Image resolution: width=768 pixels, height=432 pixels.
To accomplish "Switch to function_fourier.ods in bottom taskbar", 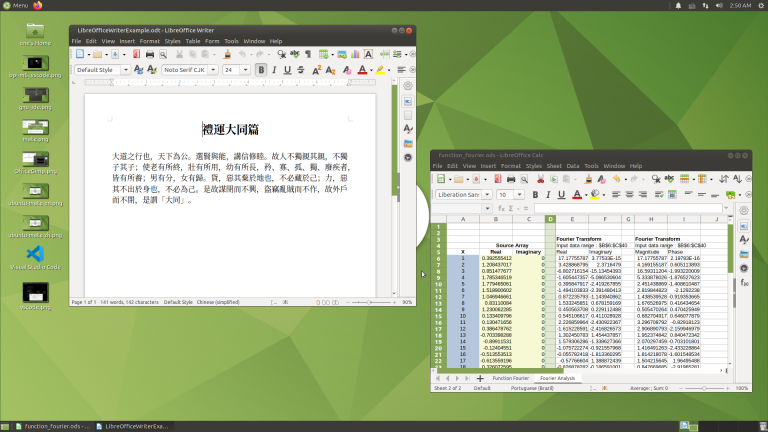I will [x=53, y=426].
